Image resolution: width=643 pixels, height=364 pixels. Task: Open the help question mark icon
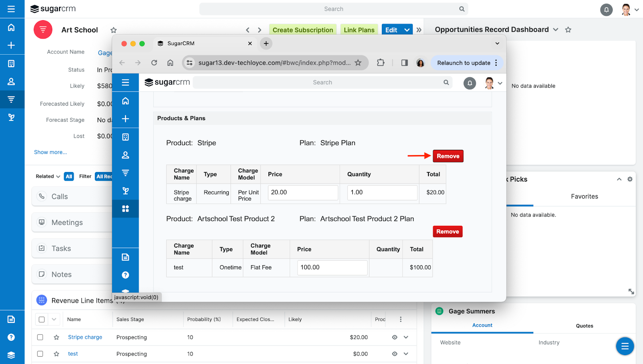[11, 337]
